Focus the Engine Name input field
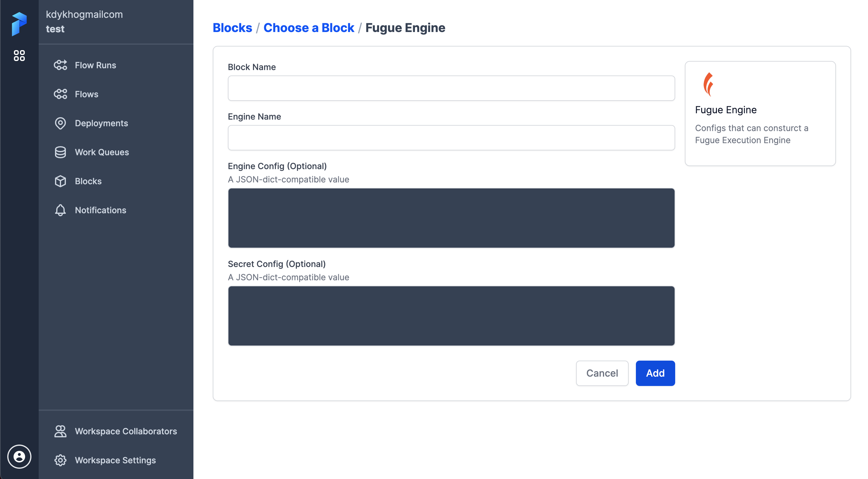Image resolution: width=868 pixels, height=479 pixels. [x=451, y=138]
